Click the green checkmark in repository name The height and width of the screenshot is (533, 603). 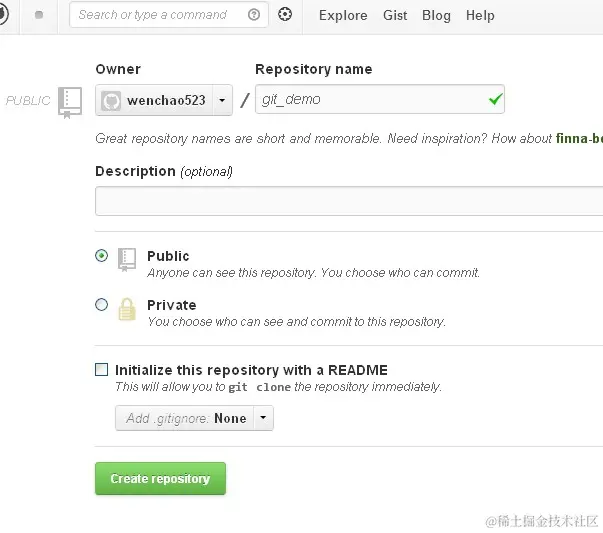click(x=495, y=99)
